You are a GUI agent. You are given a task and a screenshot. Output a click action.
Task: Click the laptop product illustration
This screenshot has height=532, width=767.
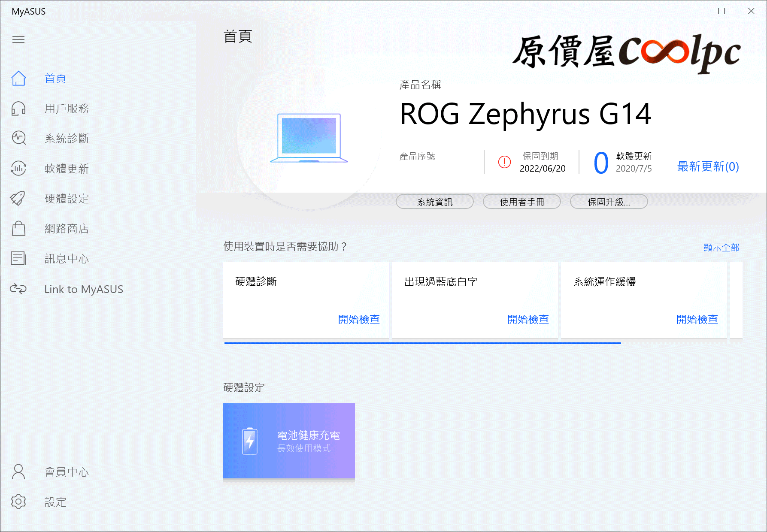tap(309, 138)
